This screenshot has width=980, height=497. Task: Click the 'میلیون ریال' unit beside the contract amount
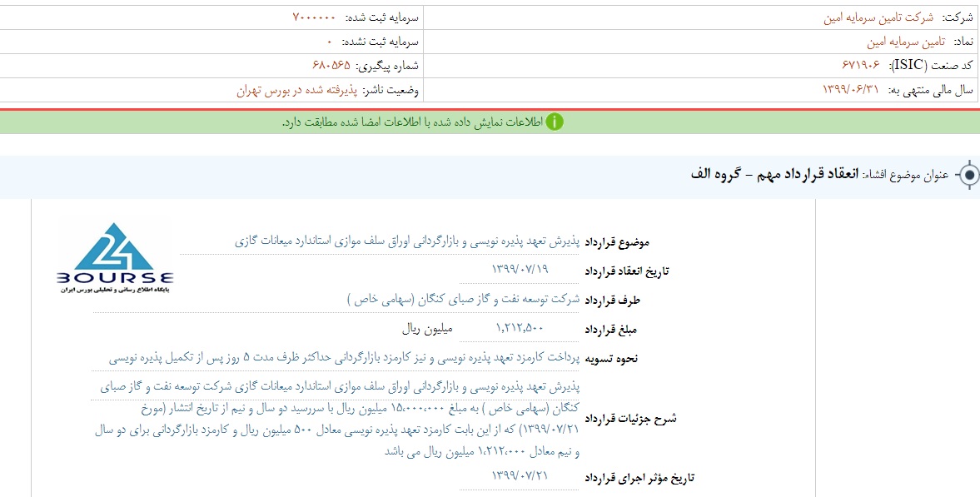pos(426,327)
